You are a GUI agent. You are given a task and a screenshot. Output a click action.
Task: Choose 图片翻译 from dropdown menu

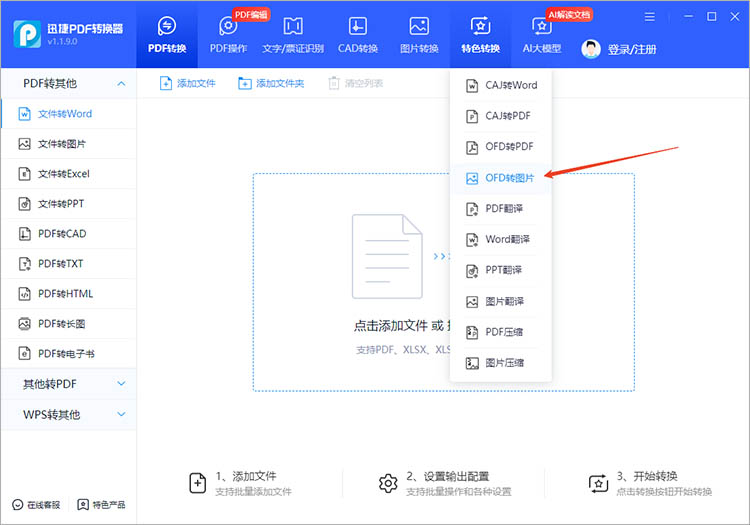pos(501,302)
